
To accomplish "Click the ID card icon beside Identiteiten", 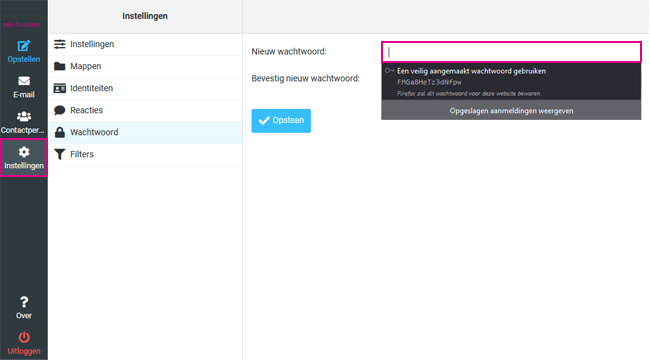I will (60, 88).
